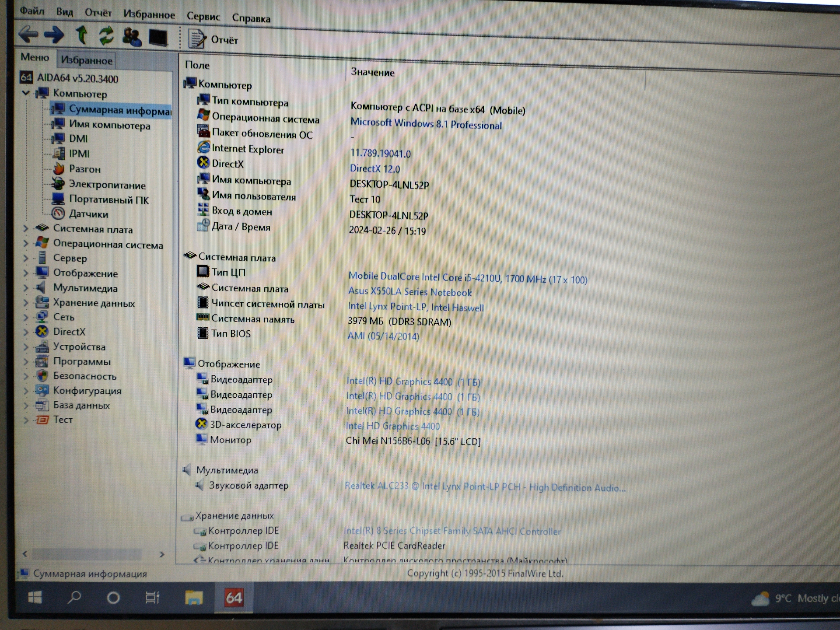Viewport: 840px width, 630px height.
Task: Open Intel Lynx Point-LP chipset link
Action: [x=416, y=307]
